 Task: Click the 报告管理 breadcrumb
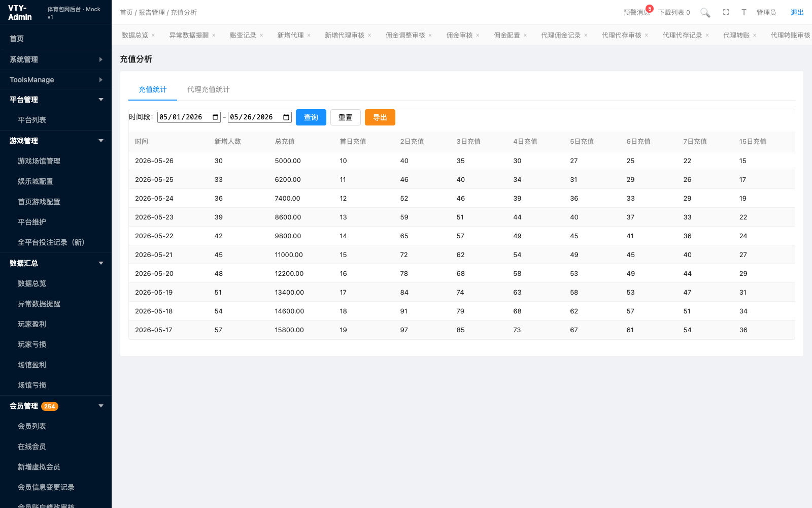152,12
